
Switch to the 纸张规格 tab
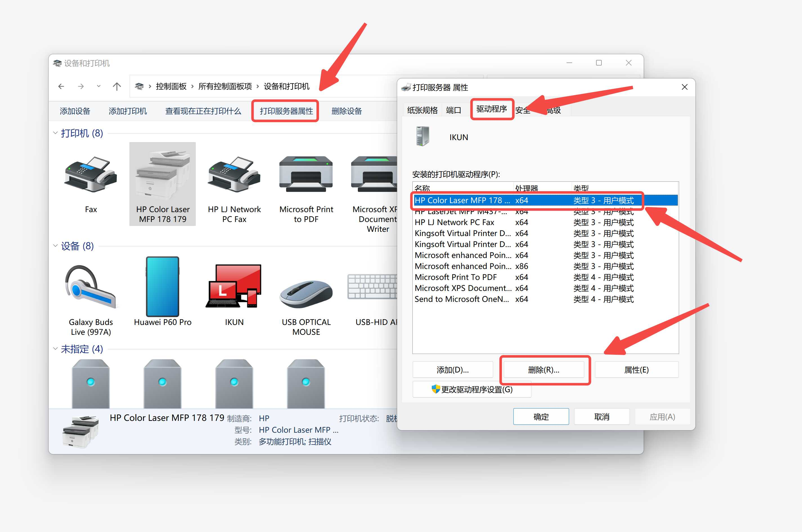click(x=422, y=110)
